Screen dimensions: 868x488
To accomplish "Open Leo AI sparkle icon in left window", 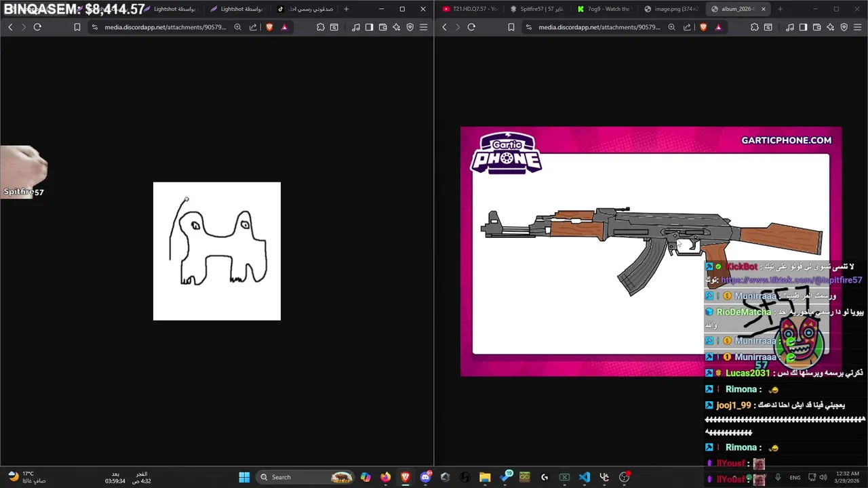I will coord(397,27).
